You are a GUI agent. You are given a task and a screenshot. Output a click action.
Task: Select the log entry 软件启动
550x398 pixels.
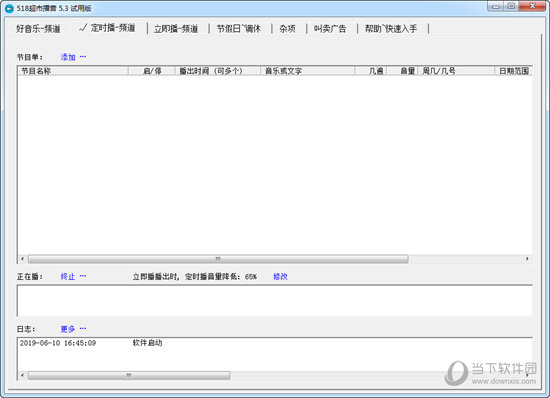147,343
